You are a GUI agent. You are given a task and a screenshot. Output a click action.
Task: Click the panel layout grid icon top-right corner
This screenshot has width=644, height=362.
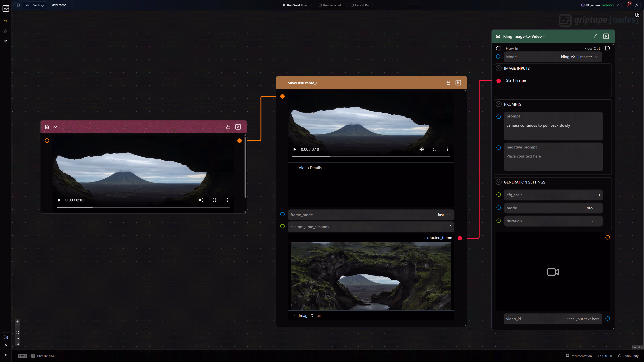[x=637, y=14]
